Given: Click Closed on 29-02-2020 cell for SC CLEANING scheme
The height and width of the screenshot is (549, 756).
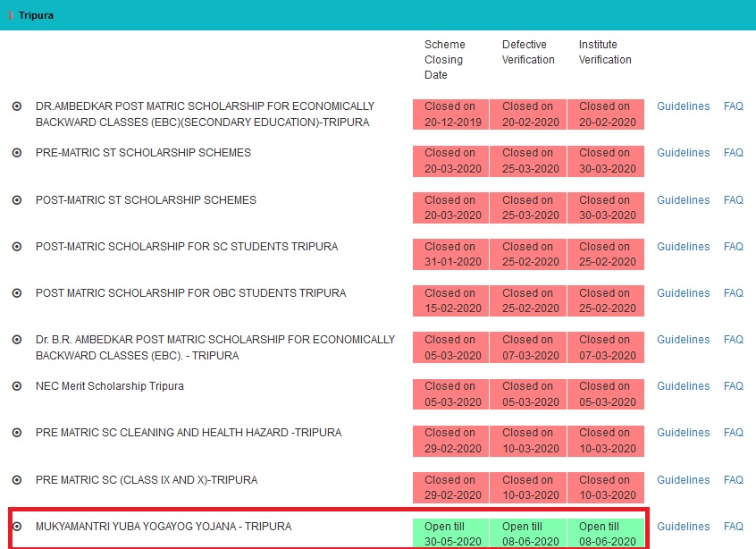Looking at the screenshot, I should point(450,441).
